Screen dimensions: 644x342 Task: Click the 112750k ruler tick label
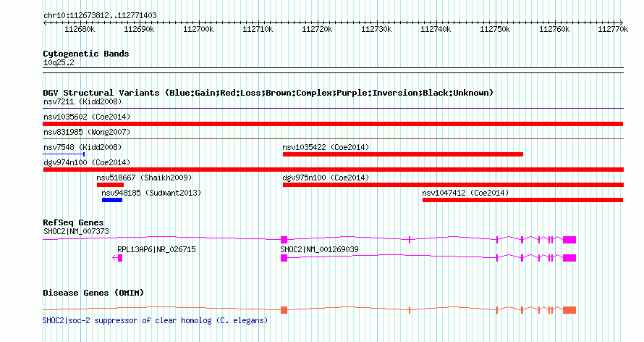[x=495, y=29]
